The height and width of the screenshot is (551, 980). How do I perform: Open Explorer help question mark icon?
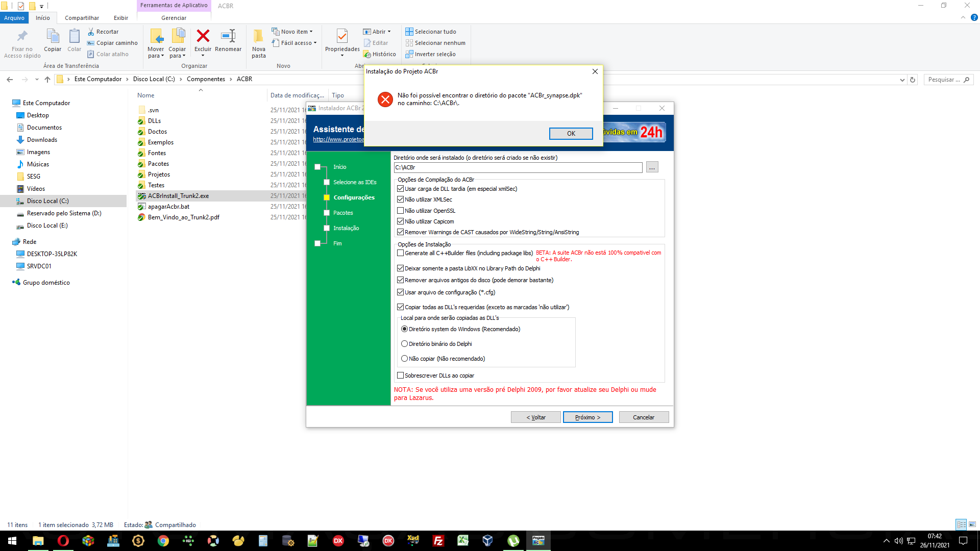(x=974, y=17)
